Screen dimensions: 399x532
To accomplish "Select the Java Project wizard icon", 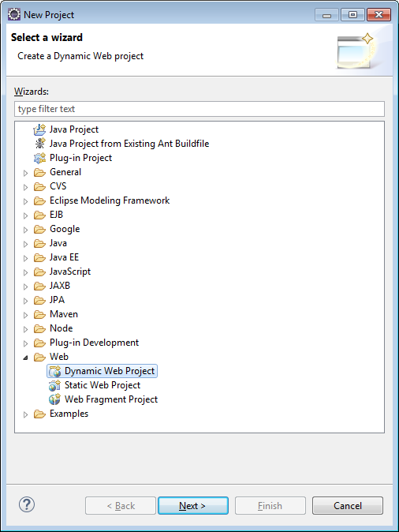I will coord(39,129).
